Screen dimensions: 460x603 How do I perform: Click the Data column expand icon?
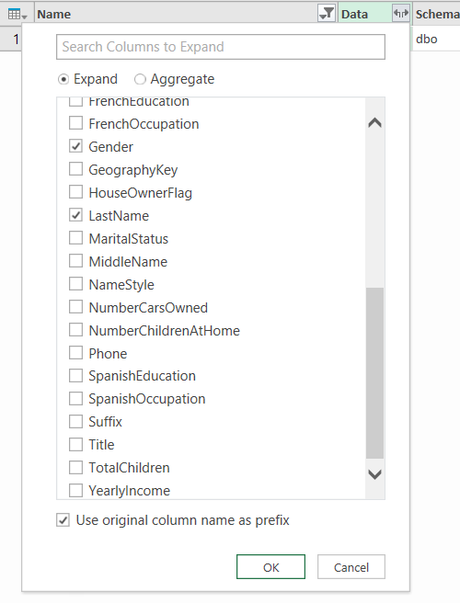coord(400,13)
